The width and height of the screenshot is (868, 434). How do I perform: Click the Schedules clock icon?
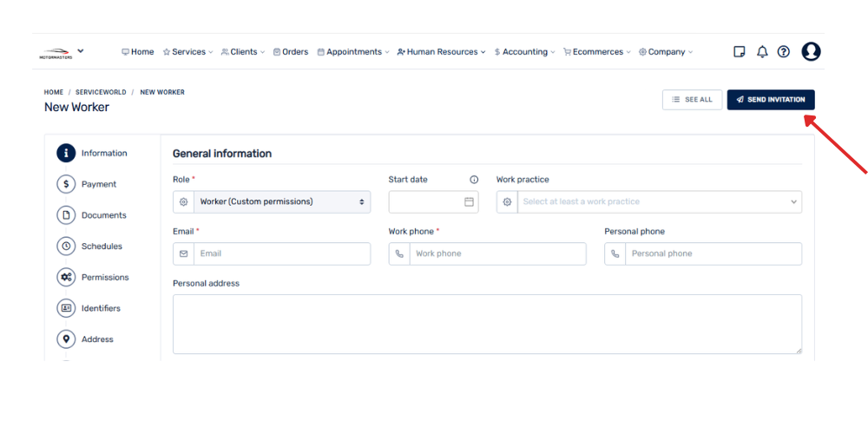click(66, 247)
